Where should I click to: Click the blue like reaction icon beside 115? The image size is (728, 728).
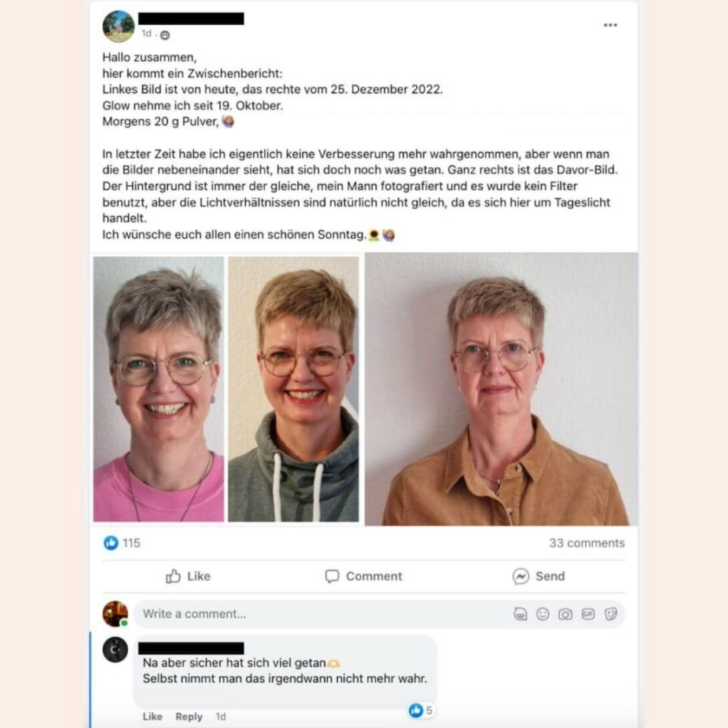111,542
